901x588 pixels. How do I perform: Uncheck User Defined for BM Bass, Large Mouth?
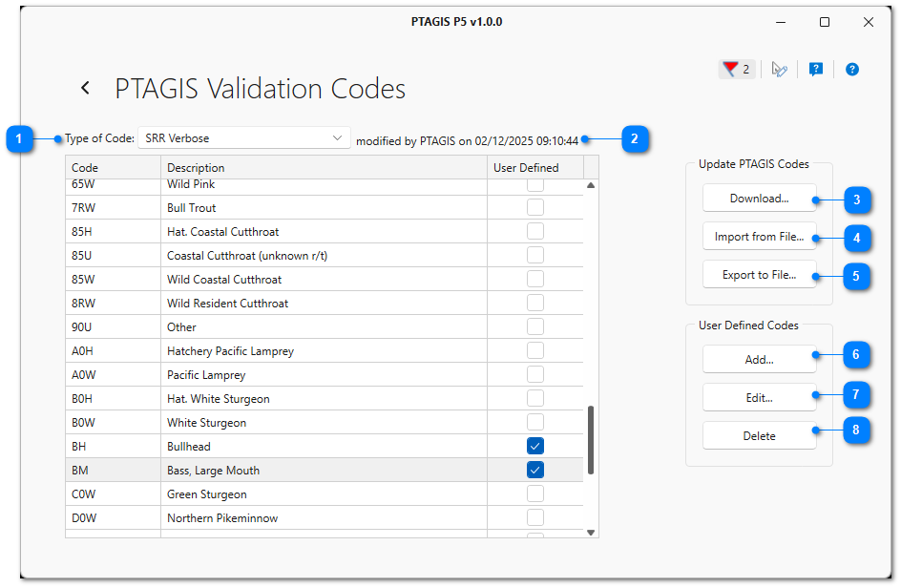pyautogui.click(x=534, y=470)
